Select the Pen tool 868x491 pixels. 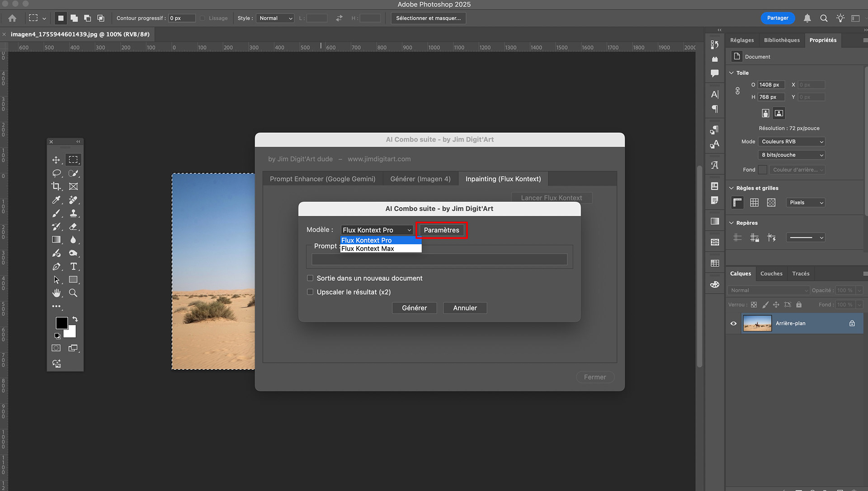56,267
